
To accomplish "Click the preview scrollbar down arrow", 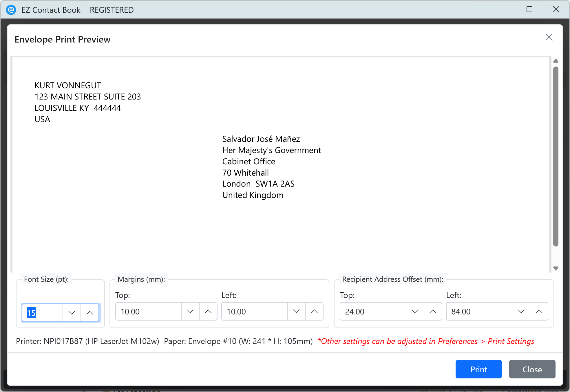I will coord(556,268).
